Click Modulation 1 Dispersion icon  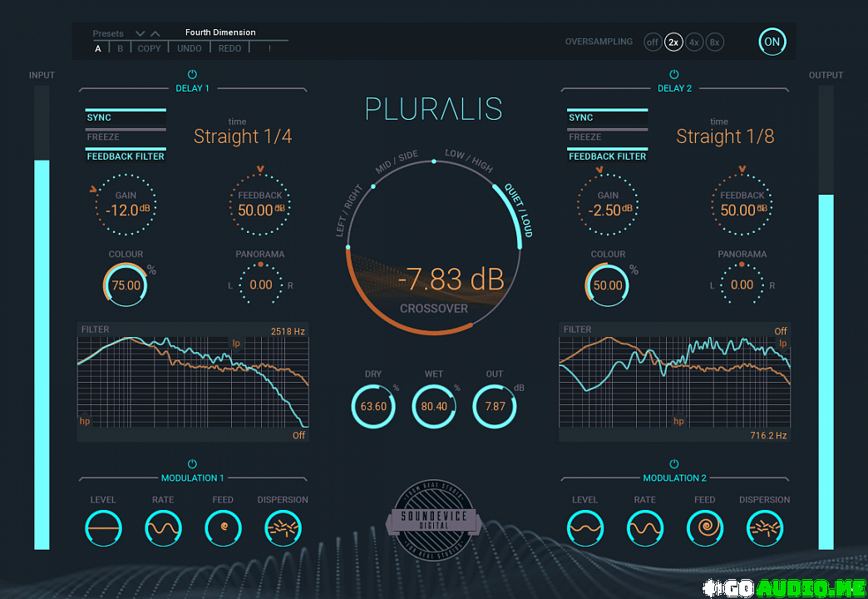click(x=283, y=528)
